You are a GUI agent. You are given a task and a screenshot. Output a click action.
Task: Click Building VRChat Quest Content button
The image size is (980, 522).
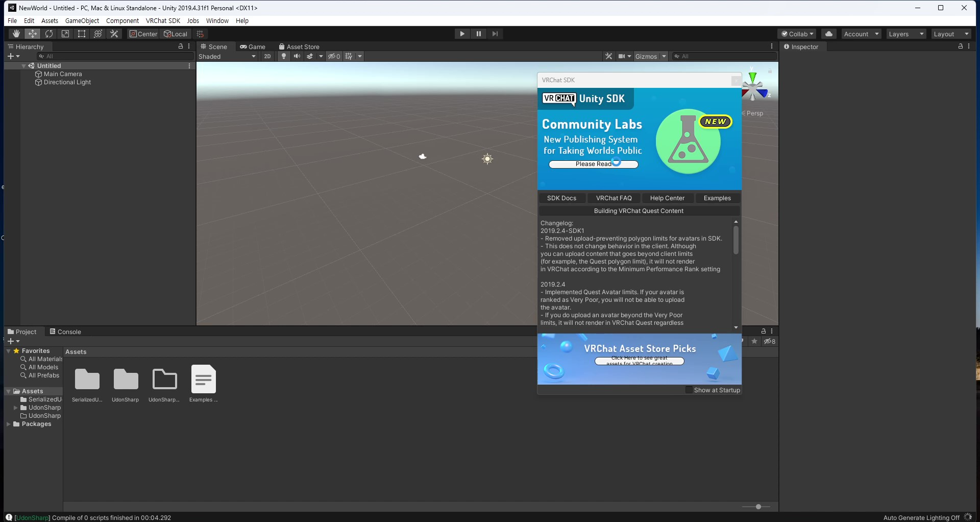(639, 211)
